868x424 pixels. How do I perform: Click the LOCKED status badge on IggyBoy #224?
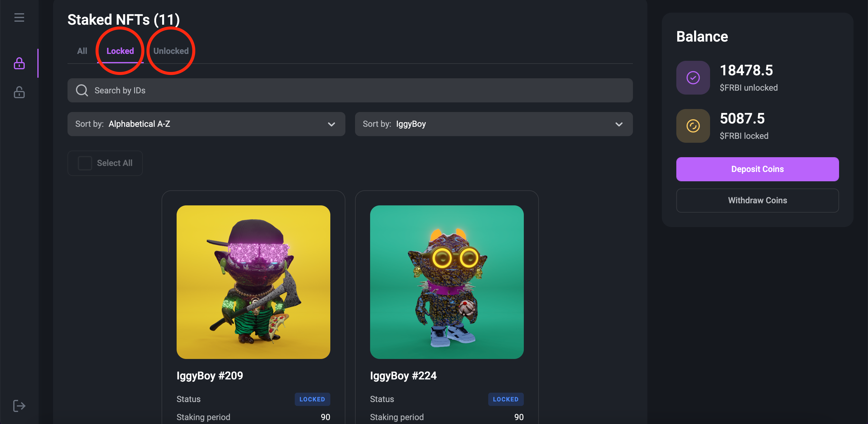point(505,399)
